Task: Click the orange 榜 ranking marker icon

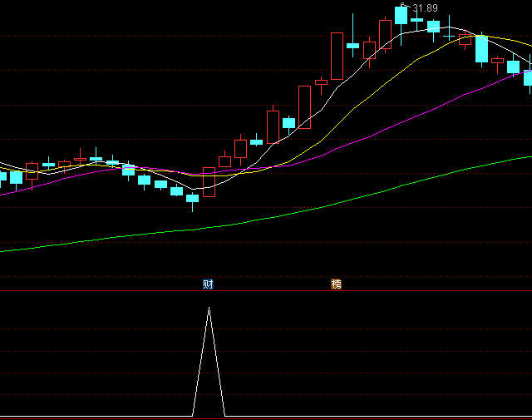Action: (x=336, y=284)
